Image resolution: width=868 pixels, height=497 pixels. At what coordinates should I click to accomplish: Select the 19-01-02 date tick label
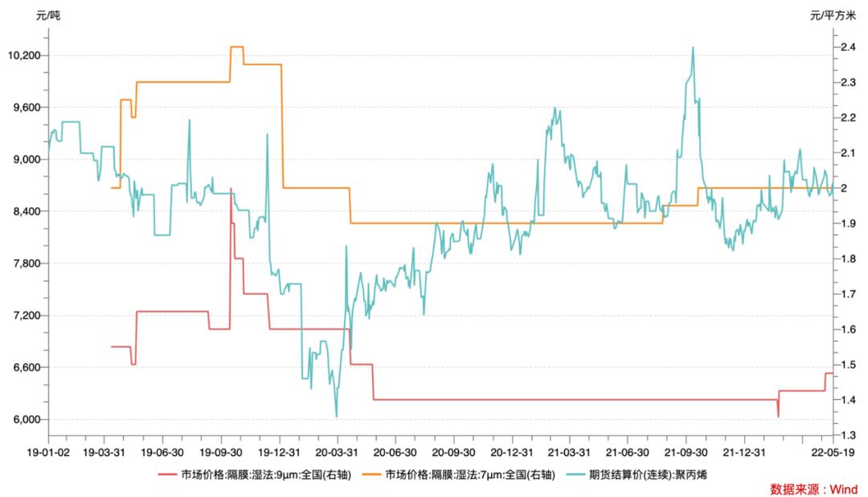[x=49, y=452]
